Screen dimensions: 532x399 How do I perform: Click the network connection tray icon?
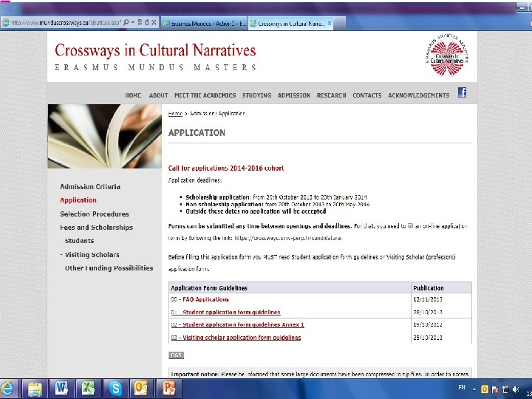point(505,389)
